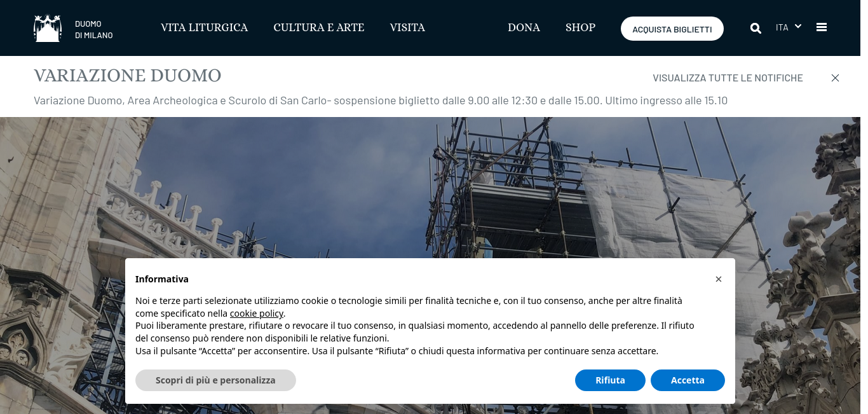Click the Duomo di Milano text label
The height and width of the screenshot is (414, 868).
point(93,30)
